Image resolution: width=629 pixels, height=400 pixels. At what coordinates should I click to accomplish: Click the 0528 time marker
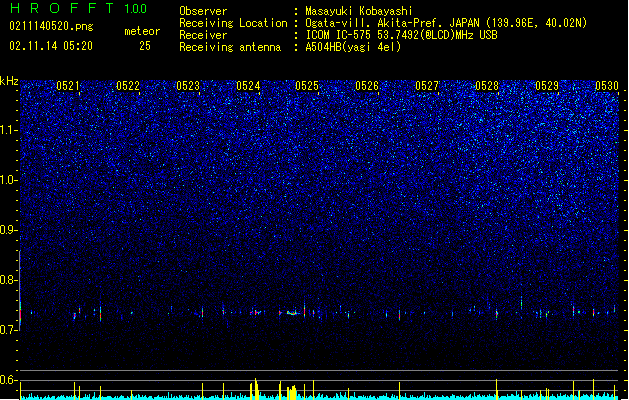tap(487, 86)
